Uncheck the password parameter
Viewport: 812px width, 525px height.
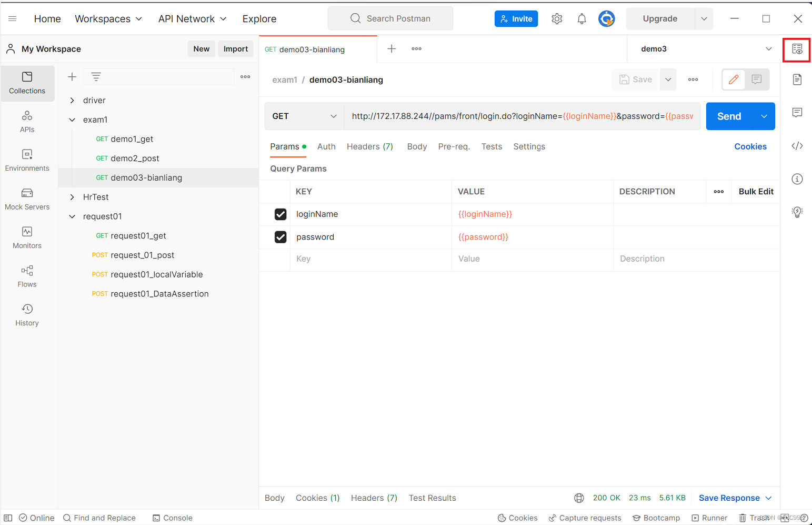pos(280,237)
